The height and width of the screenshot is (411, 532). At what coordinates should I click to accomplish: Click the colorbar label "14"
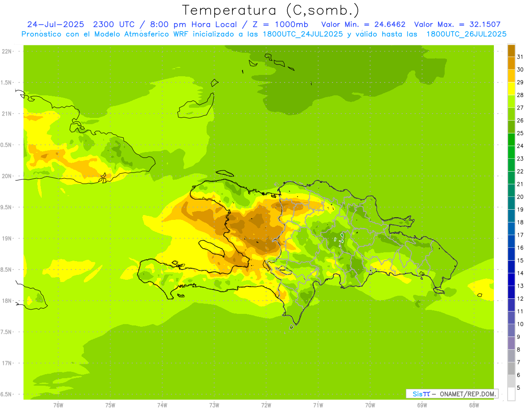[x=520, y=273]
